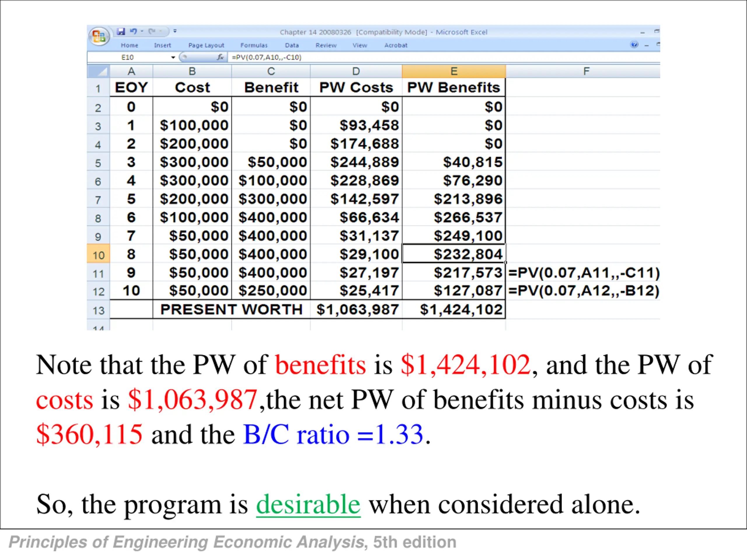Click the cell showing $217,573
The width and height of the screenshot is (747, 560).
click(454, 272)
